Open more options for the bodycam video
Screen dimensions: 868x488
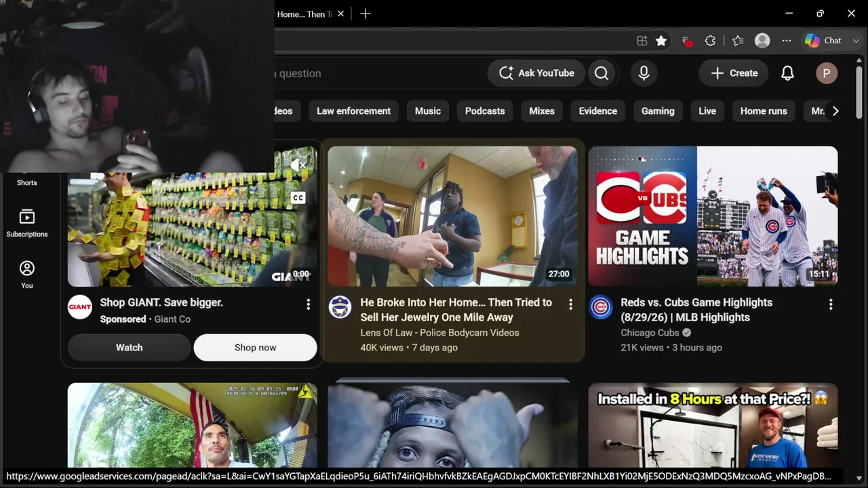(x=570, y=305)
